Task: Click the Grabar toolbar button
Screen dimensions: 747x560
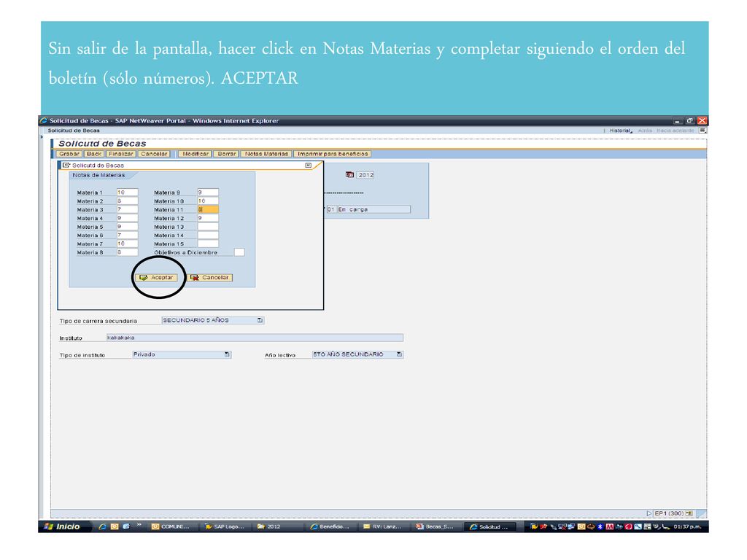Action: coord(69,154)
